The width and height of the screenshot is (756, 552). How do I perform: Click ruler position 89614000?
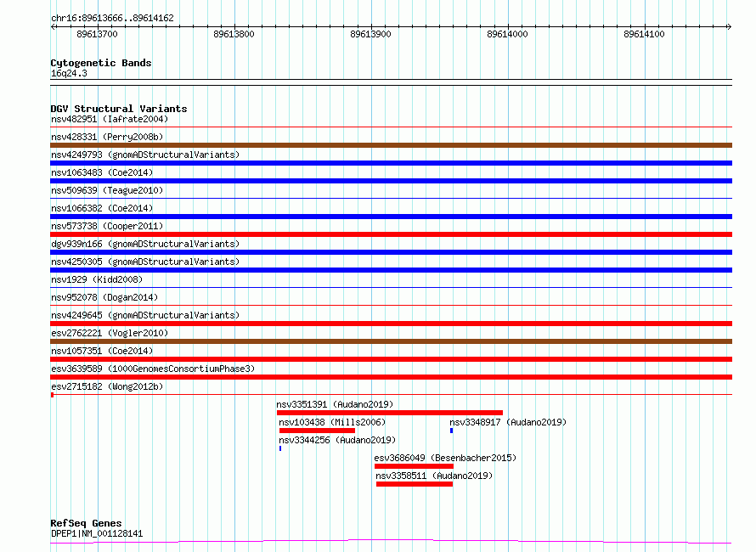[x=507, y=34]
